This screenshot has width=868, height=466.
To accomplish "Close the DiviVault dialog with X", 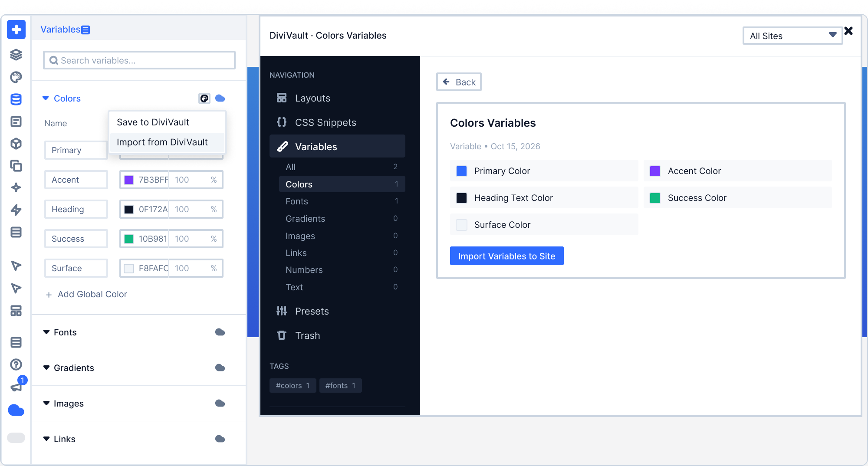I will [x=848, y=31].
